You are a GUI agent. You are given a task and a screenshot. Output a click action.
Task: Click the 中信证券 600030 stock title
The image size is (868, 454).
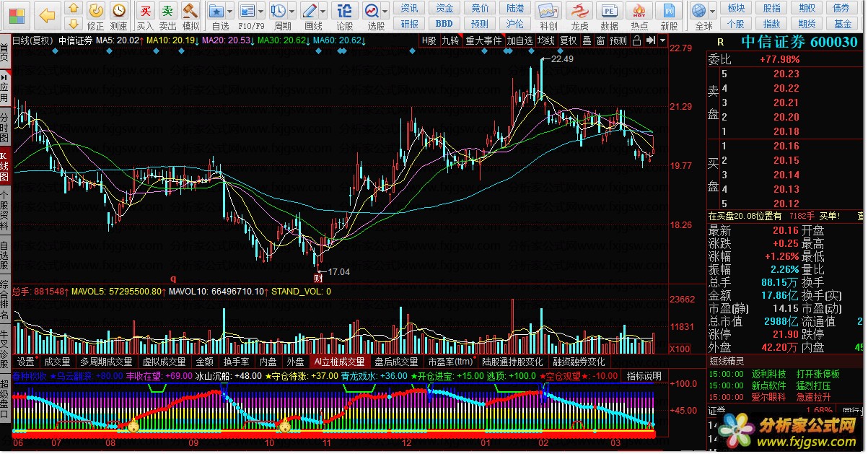coord(799,42)
